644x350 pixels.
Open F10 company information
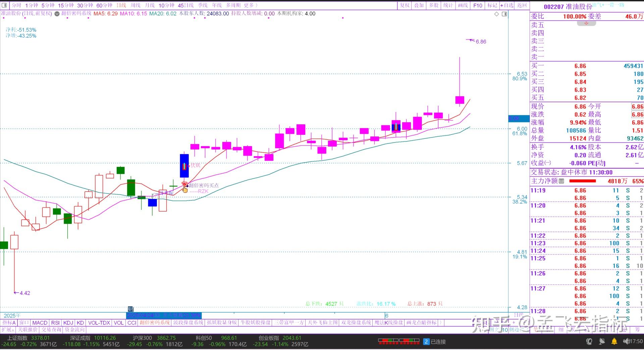click(478, 5)
